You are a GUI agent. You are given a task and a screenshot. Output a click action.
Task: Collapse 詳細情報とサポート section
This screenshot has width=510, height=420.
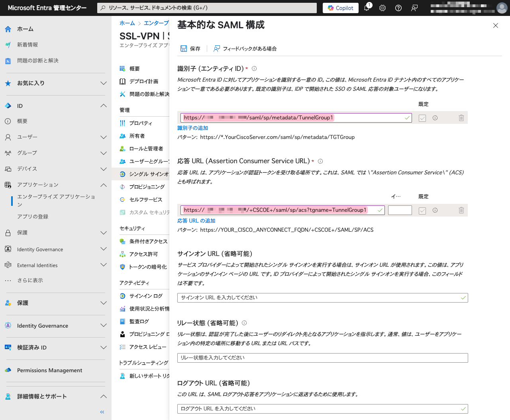(104, 397)
